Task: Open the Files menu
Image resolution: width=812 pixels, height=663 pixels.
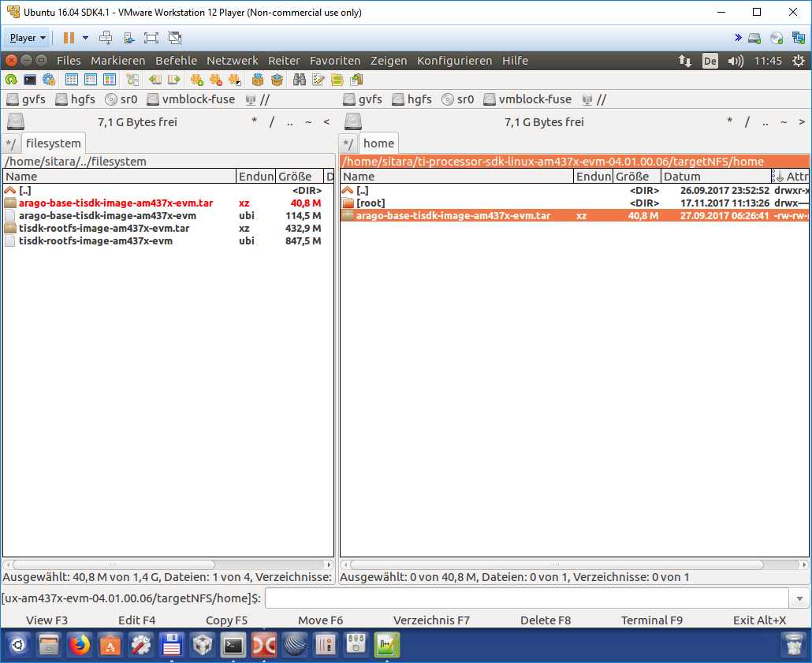Action: click(x=69, y=61)
